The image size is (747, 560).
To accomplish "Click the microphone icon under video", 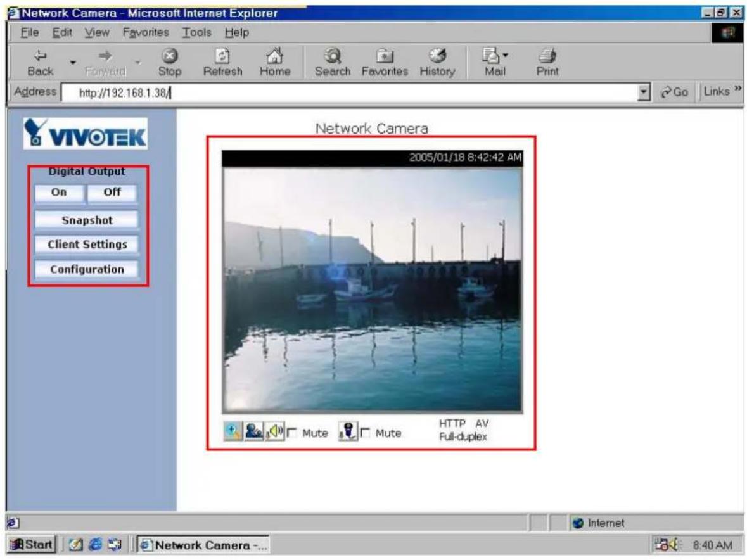I will (x=348, y=431).
